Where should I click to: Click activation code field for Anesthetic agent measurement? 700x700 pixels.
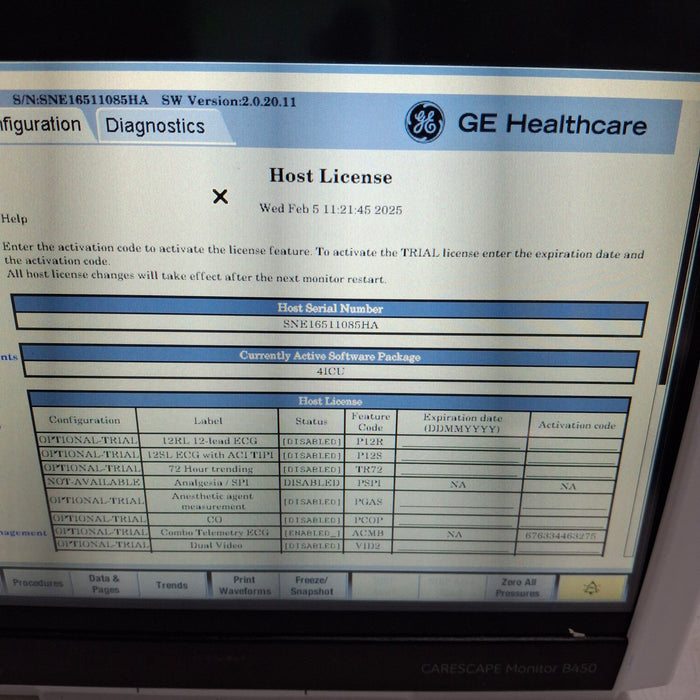566,504
